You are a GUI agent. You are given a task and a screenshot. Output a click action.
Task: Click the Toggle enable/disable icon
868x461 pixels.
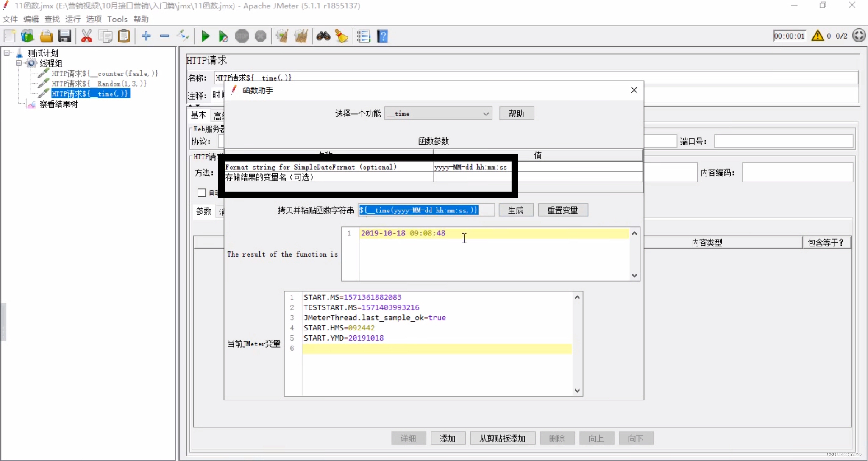[x=183, y=36]
